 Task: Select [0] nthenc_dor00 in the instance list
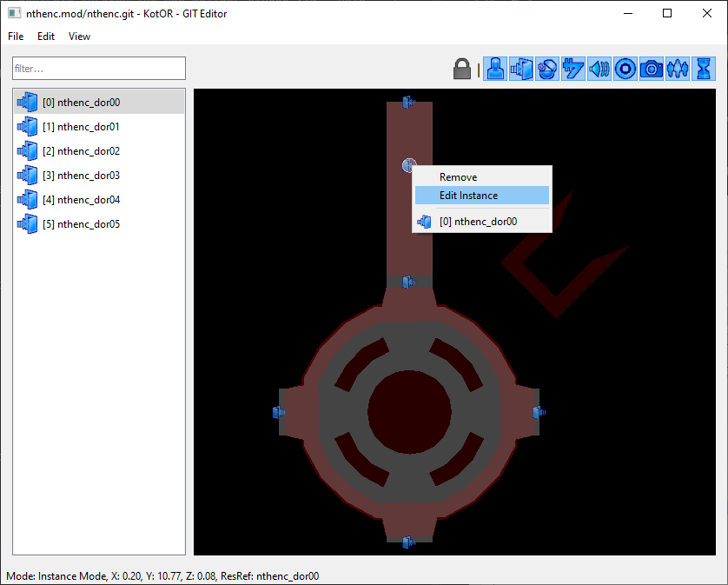point(99,103)
